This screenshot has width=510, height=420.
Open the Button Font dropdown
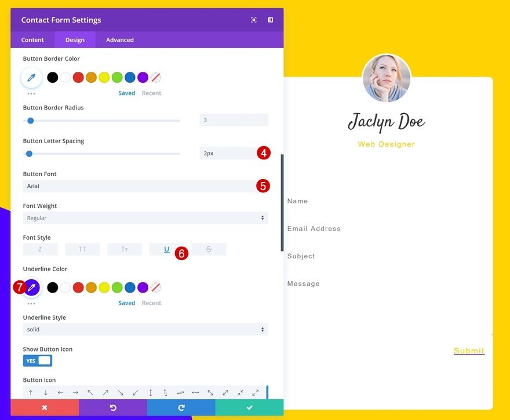coord(145,187)
